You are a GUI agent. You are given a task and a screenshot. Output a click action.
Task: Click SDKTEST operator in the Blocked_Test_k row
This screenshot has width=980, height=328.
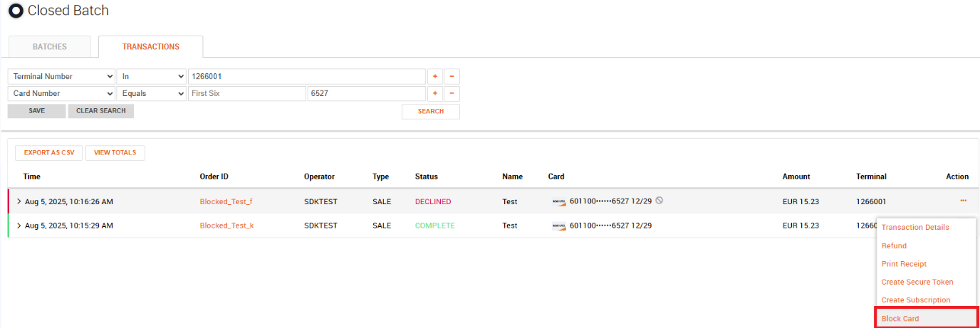pyautogui.click(x=320, y=226)
